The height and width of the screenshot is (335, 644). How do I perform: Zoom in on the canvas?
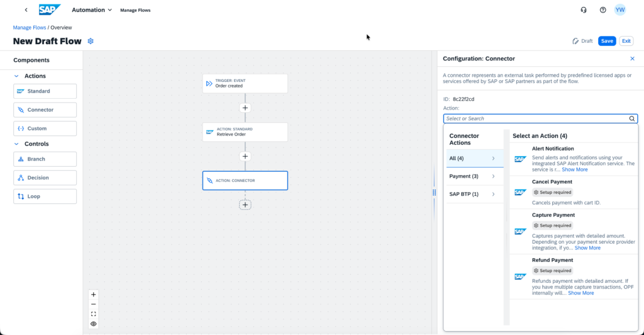(94, 295)
